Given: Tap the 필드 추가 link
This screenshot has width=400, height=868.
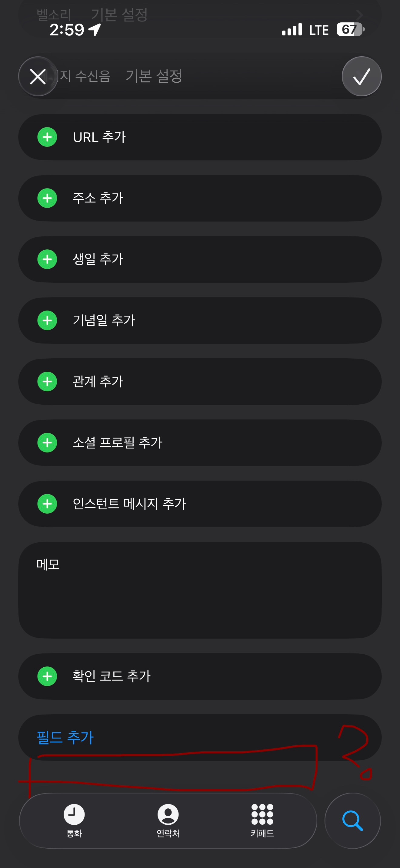Looking at the screenshot, I should [x=65, y=737].
